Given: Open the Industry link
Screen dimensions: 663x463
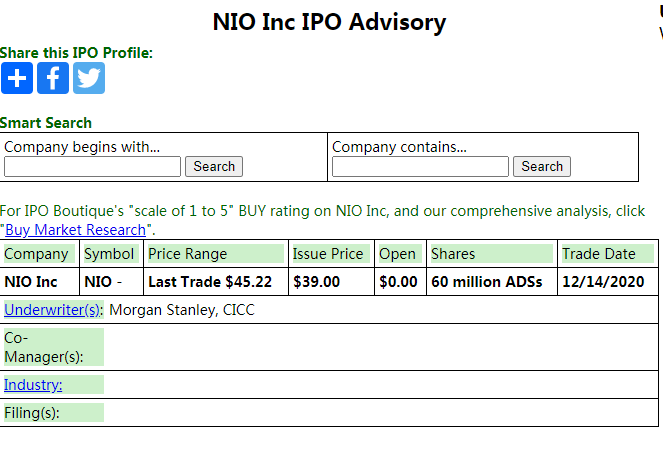Looking at the screenshot, I should pos(33,385).
